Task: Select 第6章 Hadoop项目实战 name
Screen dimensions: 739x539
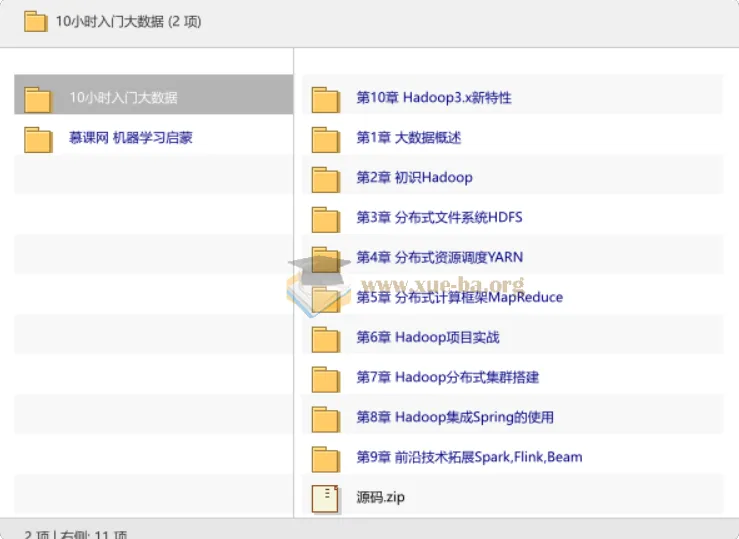Action: pos(427,337)
